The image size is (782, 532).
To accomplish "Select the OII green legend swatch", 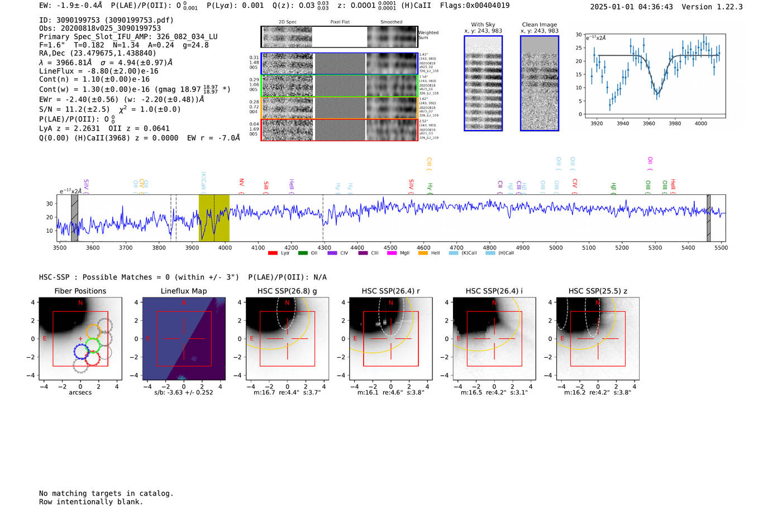I will pyautogui.click(x=303, y=253).
